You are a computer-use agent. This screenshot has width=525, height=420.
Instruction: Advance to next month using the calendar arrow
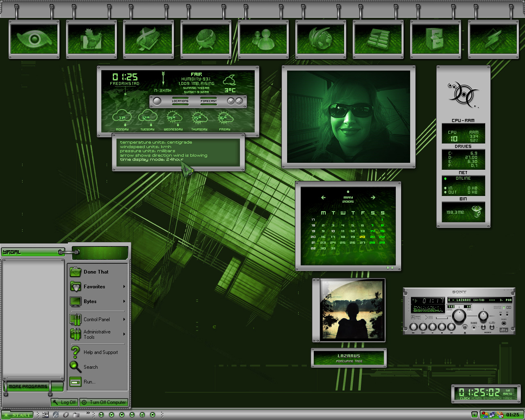click(373, 197)
